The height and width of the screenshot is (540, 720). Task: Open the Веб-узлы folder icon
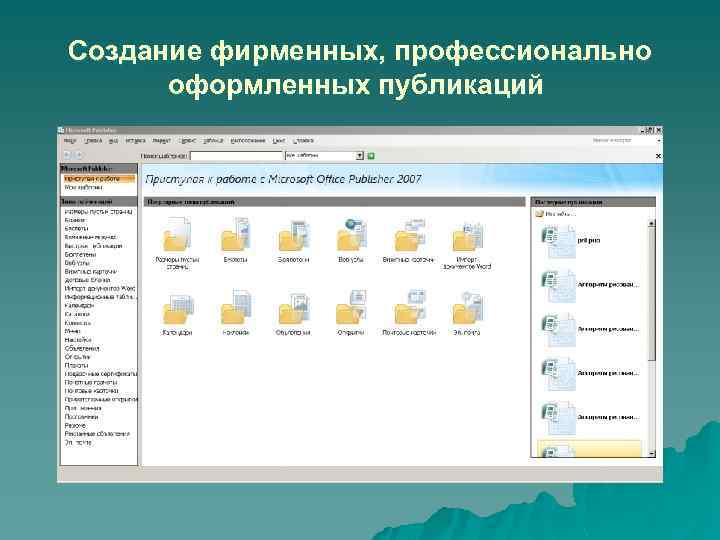point(351,235)
